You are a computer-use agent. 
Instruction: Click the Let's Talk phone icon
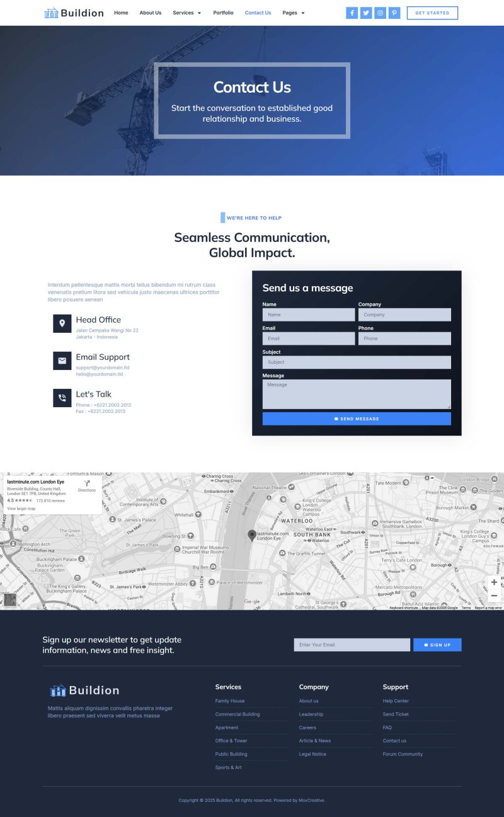pyautogui.click(x=62, y=398)
